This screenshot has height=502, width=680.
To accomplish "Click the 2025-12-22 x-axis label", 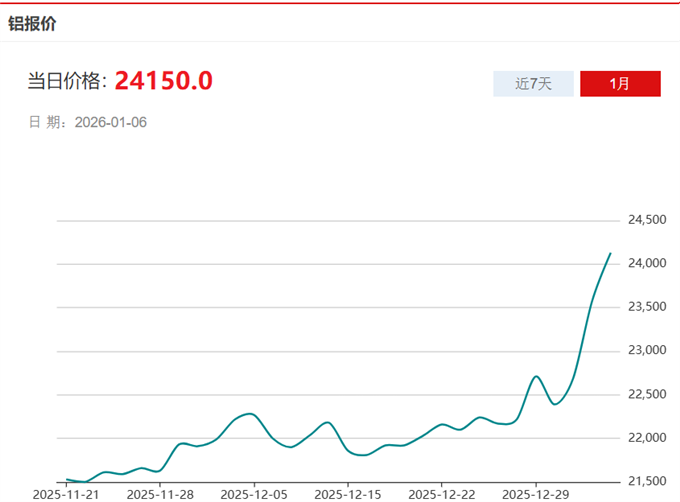I will tap(441, 494).
